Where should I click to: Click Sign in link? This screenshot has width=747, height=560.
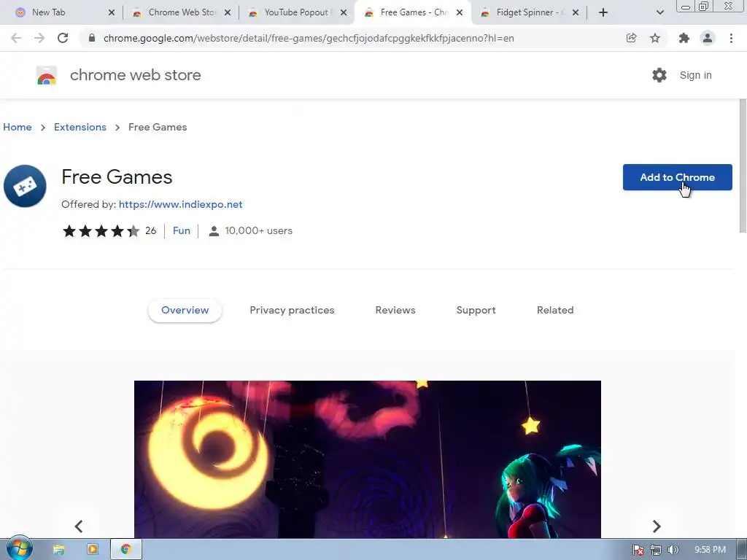(x=695, y=75)
